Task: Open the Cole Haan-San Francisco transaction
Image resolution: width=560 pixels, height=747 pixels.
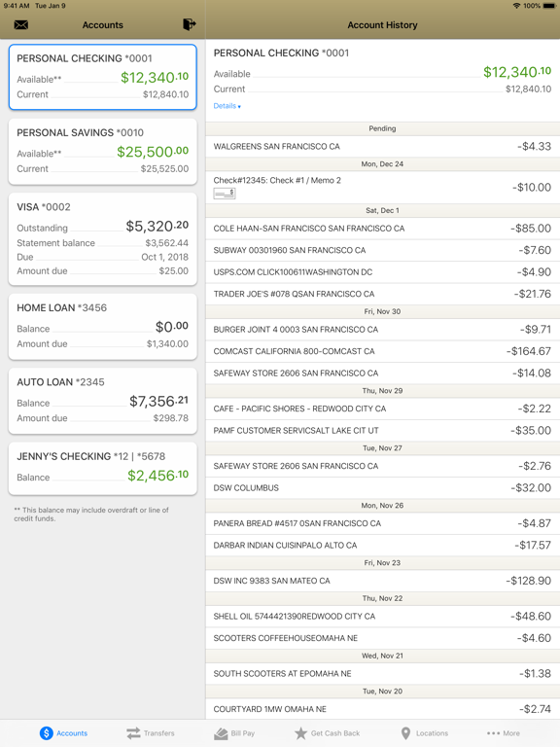Action: (383, 229)
